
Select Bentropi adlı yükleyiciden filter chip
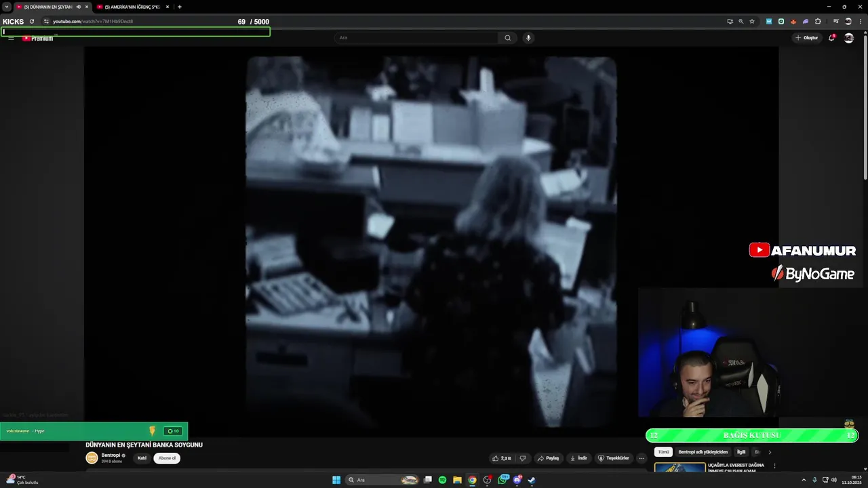(x=703, y=452)
